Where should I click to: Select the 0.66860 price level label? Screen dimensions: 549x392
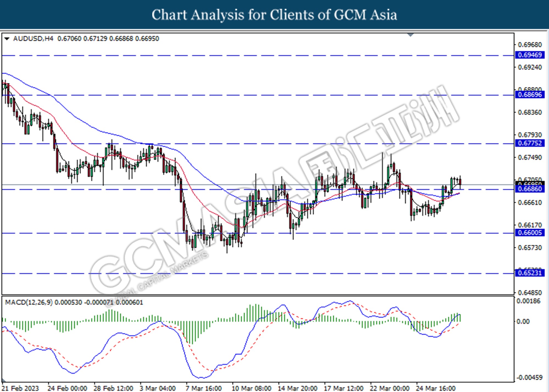click(530, 189)
